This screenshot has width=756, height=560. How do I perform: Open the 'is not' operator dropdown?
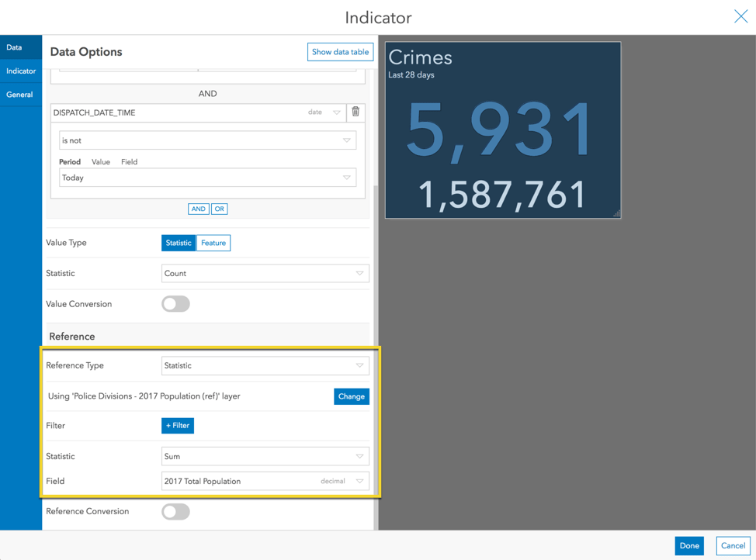point(208,140)
